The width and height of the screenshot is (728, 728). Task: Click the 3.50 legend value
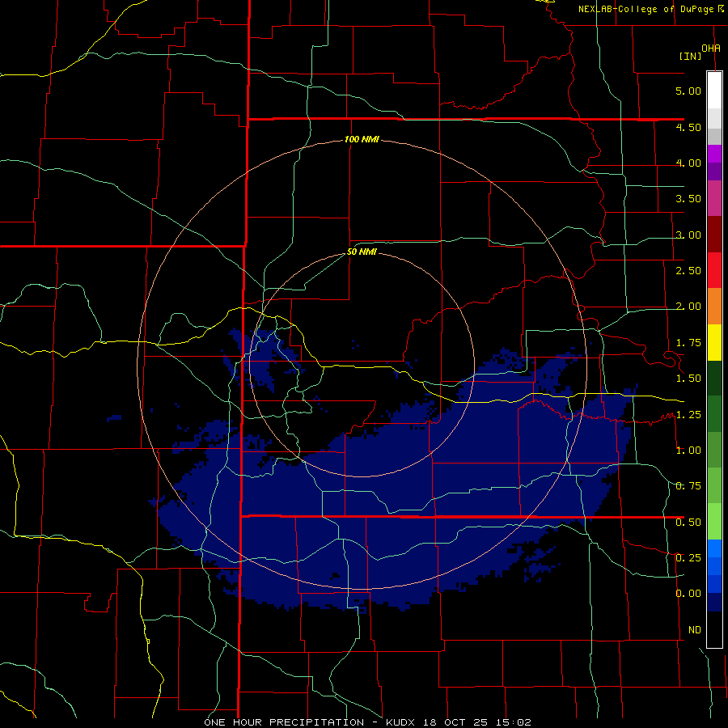pos(688,199)
